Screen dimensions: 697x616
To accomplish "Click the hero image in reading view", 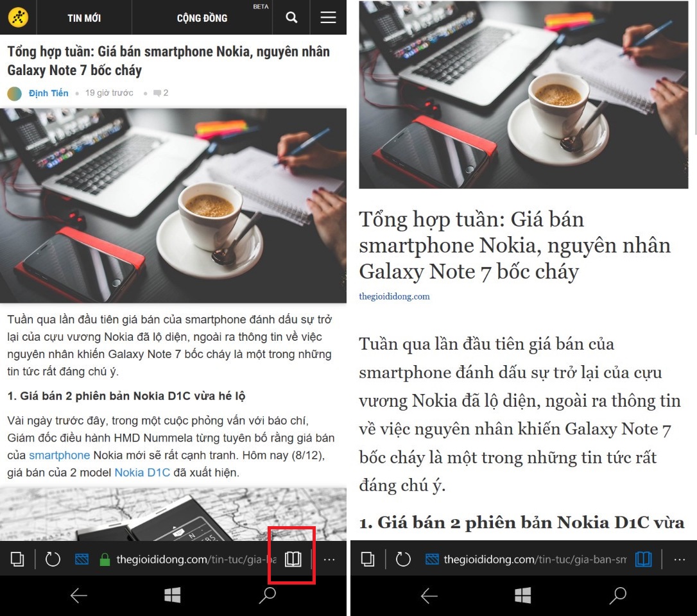I will pos(524,95).
